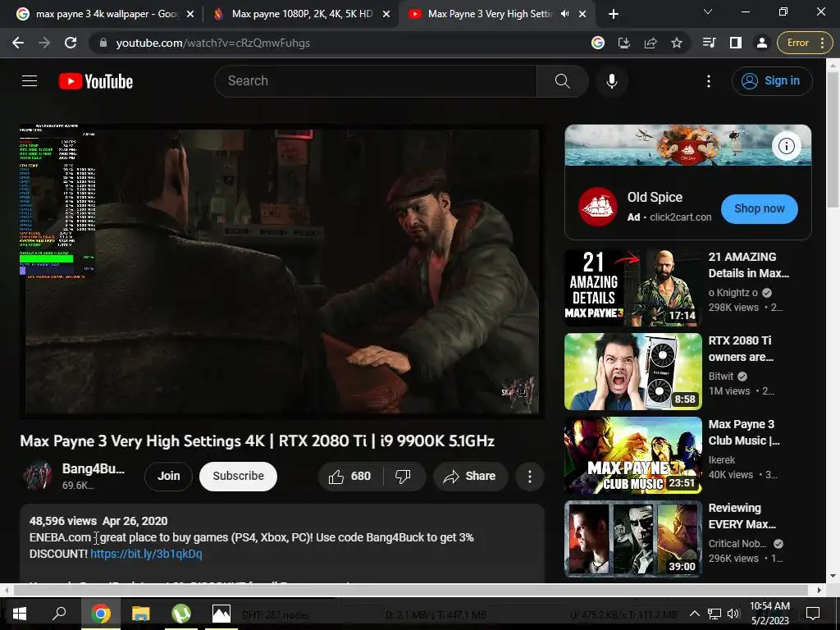This screenshot has height=630, width=840.
Task: Start voice search with microphone
Action: pyautogui.click(x=611, y=81)
